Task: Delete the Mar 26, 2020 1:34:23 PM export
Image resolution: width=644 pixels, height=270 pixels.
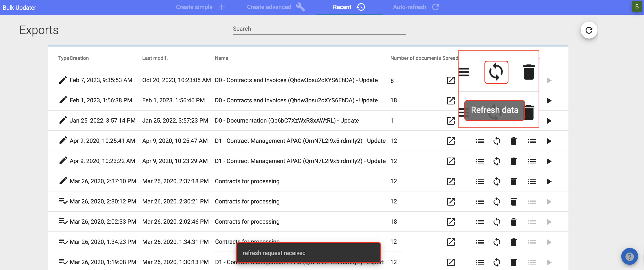Action: [514, 242]
